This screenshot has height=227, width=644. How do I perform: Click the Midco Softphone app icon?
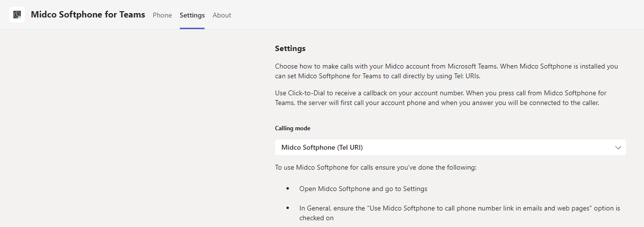17,15
